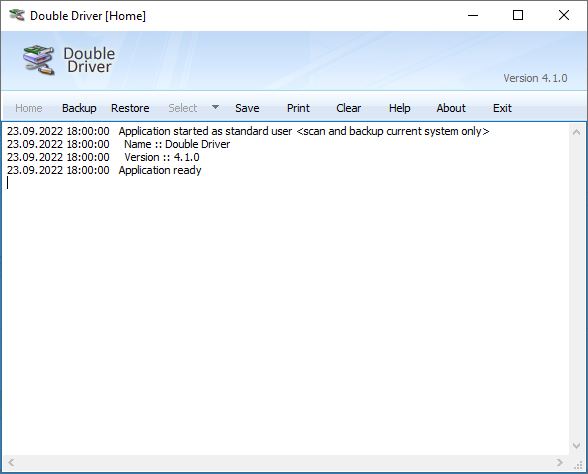Click the horizontal scrollbar right arrow

tap(560, 462)
